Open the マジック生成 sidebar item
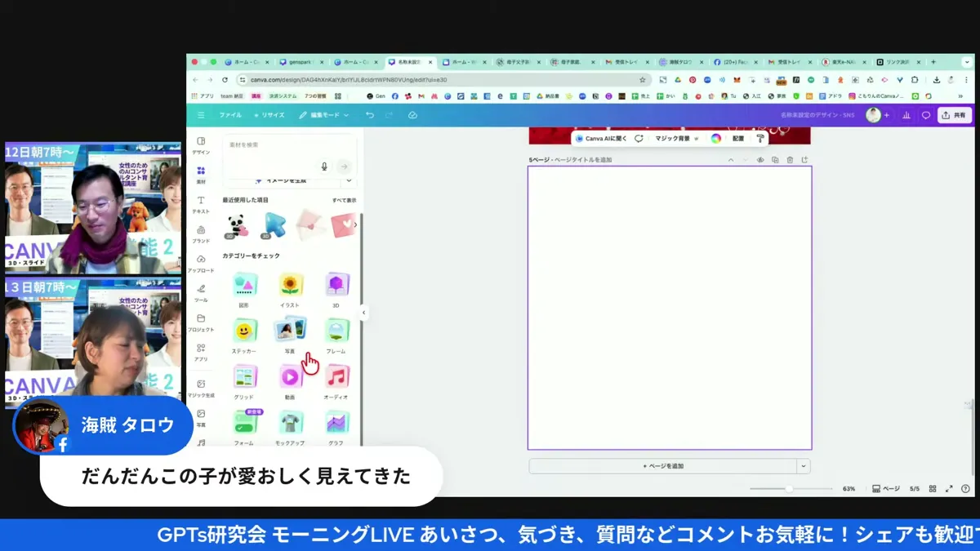 201,388
